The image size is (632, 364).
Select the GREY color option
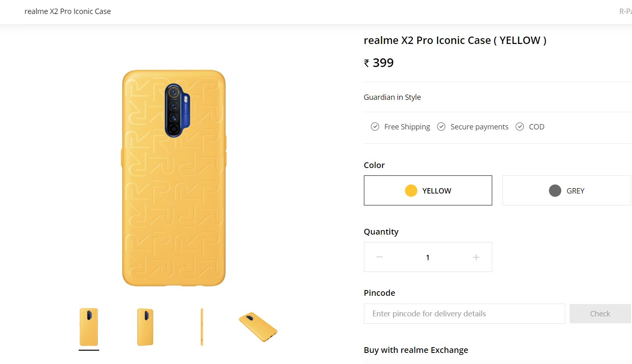pos(567,191)
